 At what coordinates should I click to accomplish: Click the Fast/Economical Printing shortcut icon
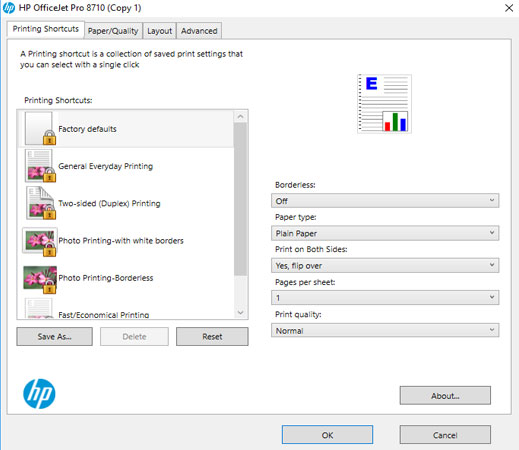point(39,308)
